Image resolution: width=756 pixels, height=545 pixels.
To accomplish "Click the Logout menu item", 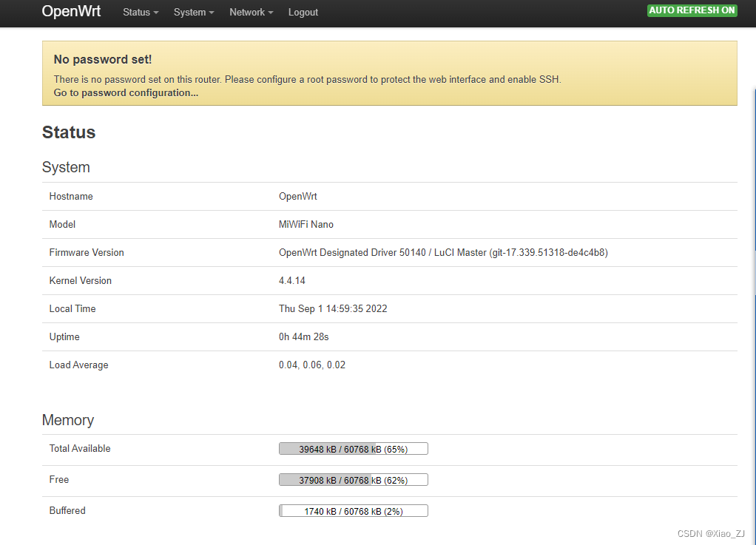I will point(303,12).
